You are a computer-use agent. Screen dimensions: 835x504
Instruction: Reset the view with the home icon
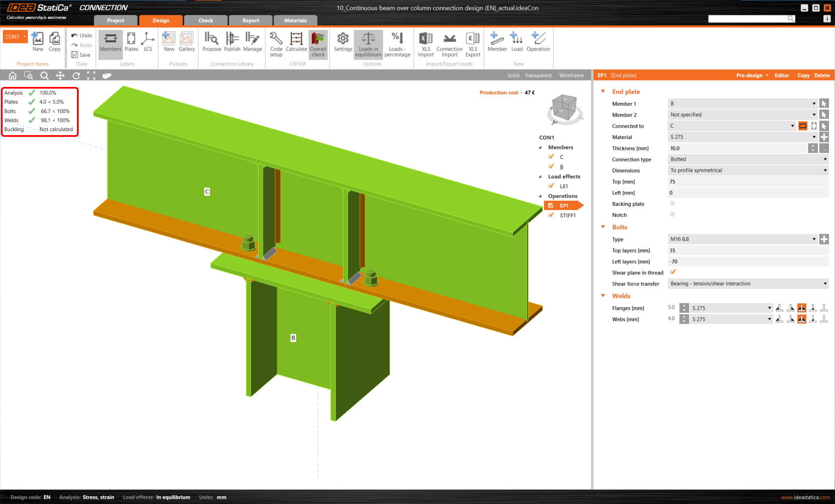12,75
